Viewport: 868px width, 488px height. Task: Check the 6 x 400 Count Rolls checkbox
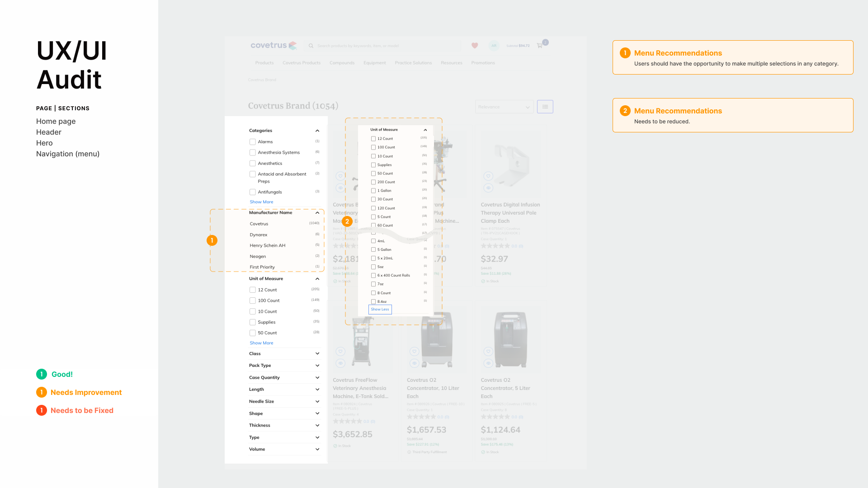point(373,275)
